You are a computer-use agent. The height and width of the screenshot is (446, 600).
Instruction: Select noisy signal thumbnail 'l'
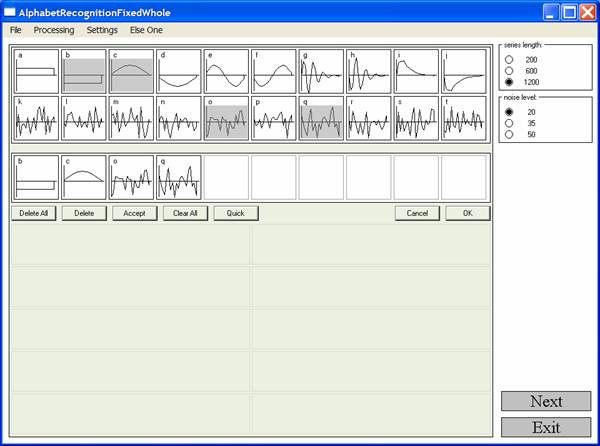coord(84,119)
